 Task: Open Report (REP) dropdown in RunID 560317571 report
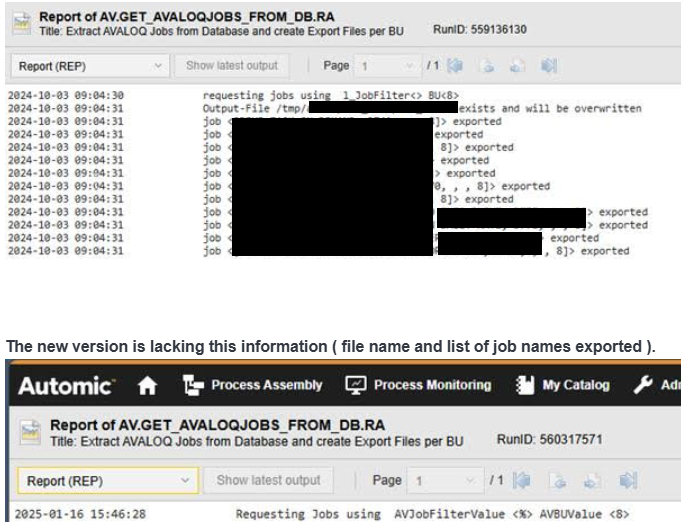(x=108, y=480)
